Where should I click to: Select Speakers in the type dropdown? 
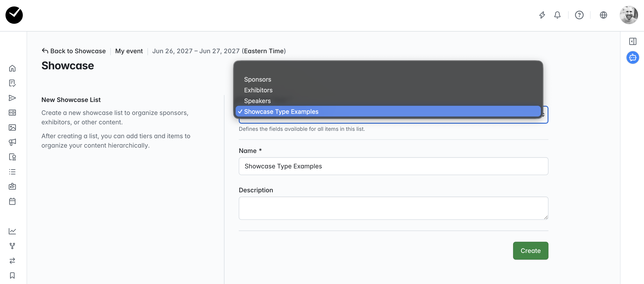[x=388, y=101]
